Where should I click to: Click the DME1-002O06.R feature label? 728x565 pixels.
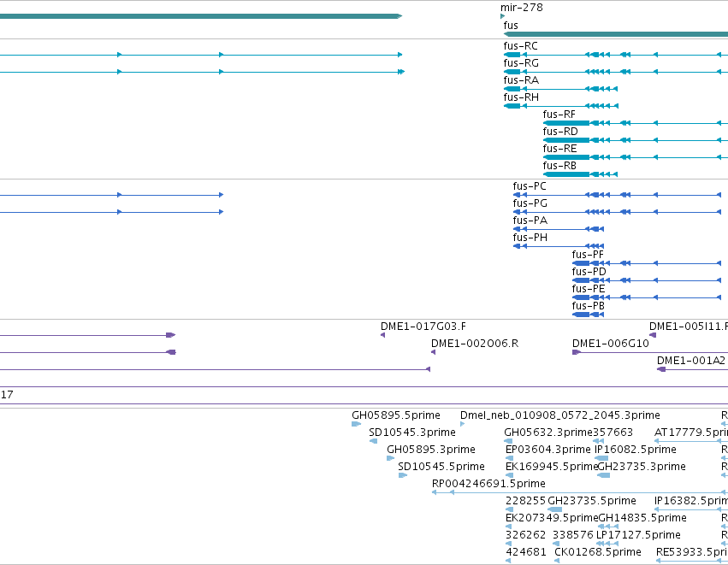click(x=475, y=344)
